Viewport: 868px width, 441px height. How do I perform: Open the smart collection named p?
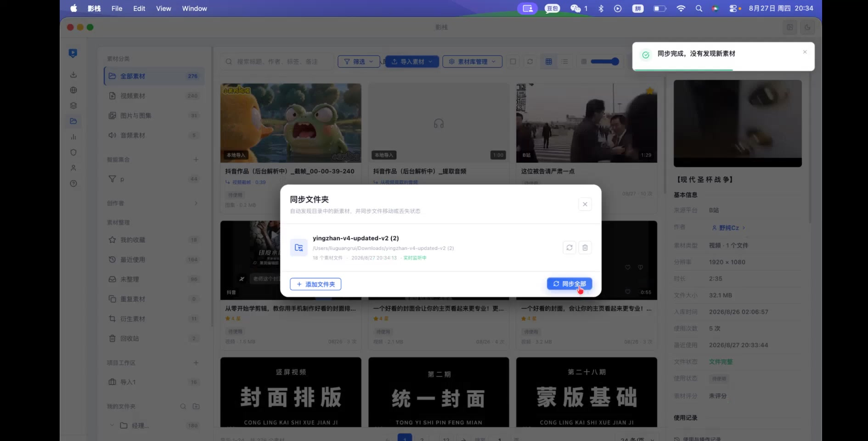pos(154,179)
